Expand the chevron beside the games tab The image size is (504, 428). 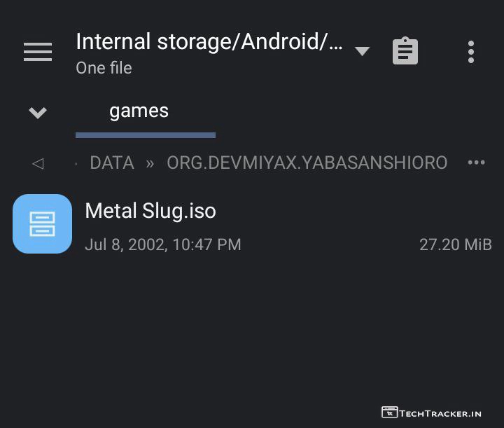pos(38,112)
